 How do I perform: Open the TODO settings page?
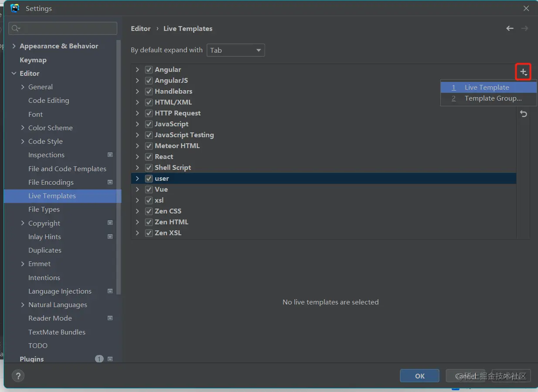pyautogui.click(x=38, y=345)
